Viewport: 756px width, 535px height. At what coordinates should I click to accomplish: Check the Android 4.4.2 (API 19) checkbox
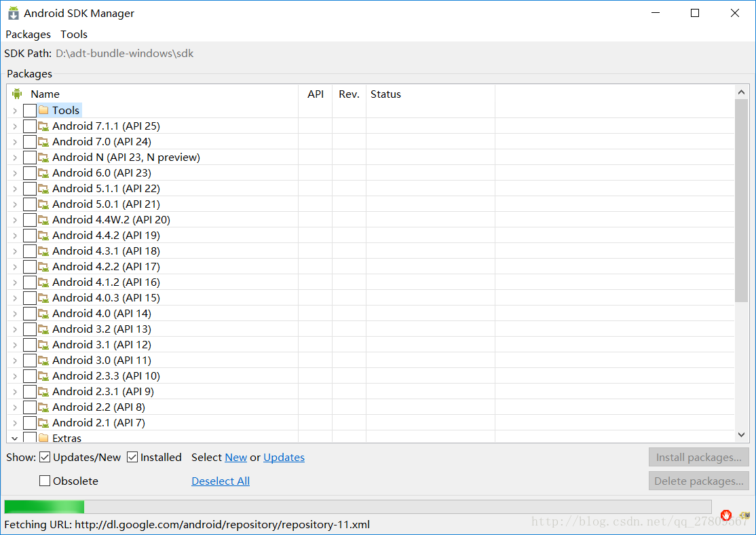(x=30, y=236)
